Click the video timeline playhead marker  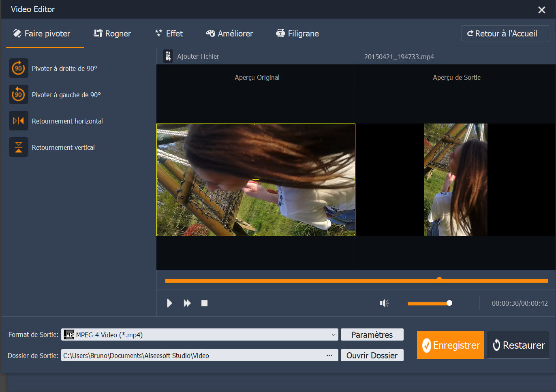(439, 279)
